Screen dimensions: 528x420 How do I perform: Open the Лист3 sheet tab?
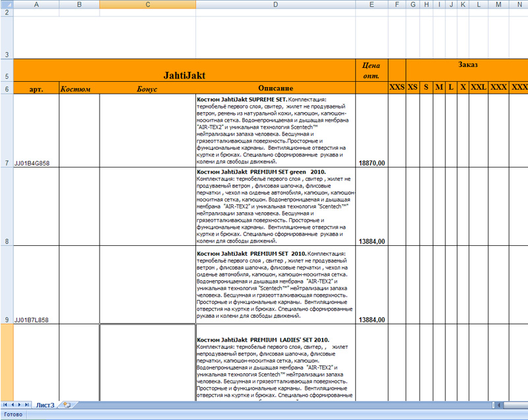tap(45, 405)
